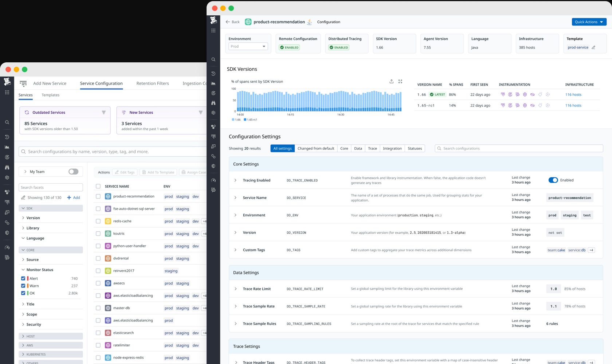Click shield security icon in front sidebar
612x364 pixels.
[x=213, y=166]
